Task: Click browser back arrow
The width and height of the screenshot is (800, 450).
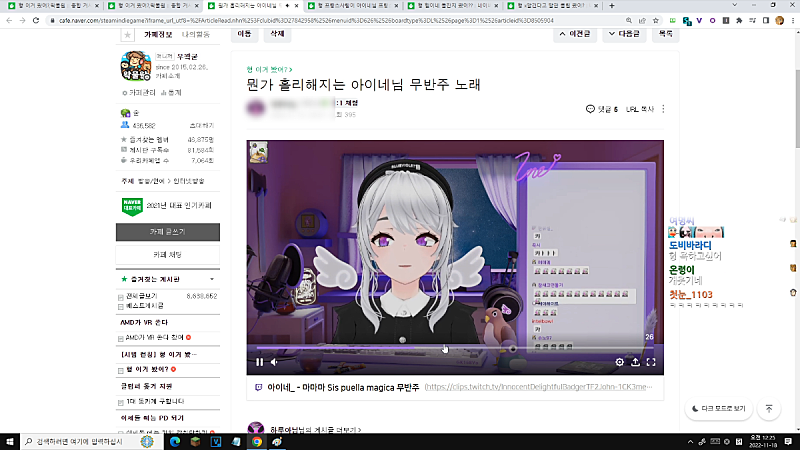Action: point(9,20)
